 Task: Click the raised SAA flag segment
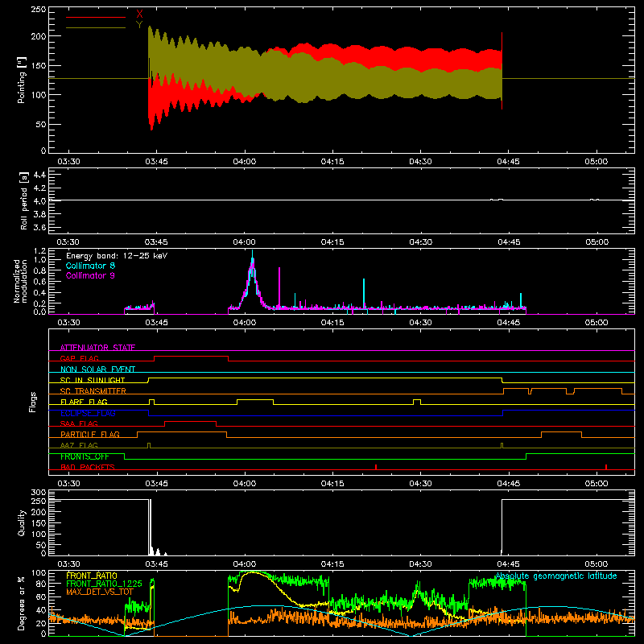[191, 421]
